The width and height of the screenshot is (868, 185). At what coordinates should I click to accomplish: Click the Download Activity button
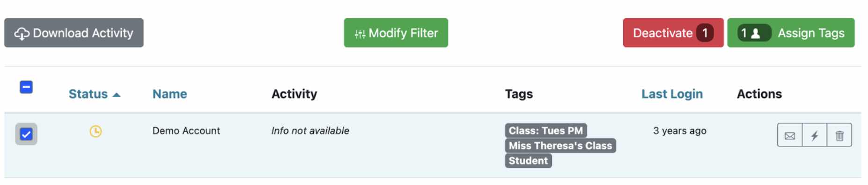point(74,33)
